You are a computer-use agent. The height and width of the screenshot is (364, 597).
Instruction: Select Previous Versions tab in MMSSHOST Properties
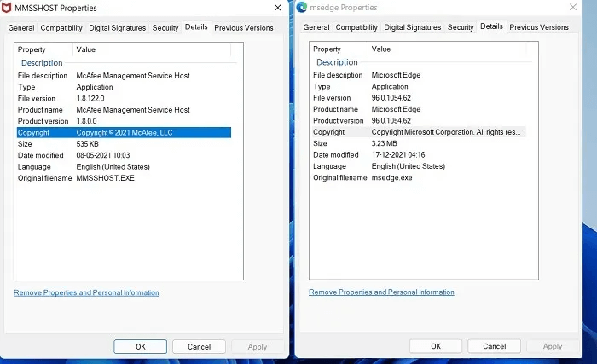click(244, 27)
